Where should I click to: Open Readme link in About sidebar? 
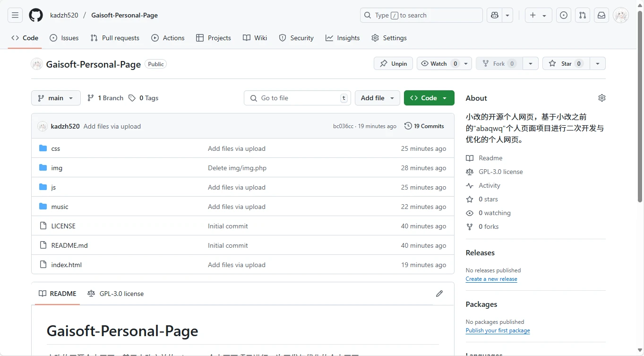click(484, 158)
